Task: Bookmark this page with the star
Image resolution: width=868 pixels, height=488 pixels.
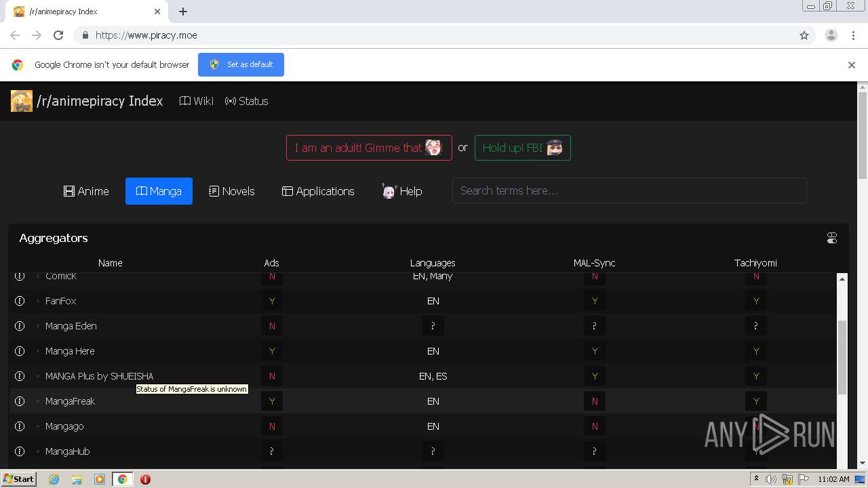Action: pos(804,35)
